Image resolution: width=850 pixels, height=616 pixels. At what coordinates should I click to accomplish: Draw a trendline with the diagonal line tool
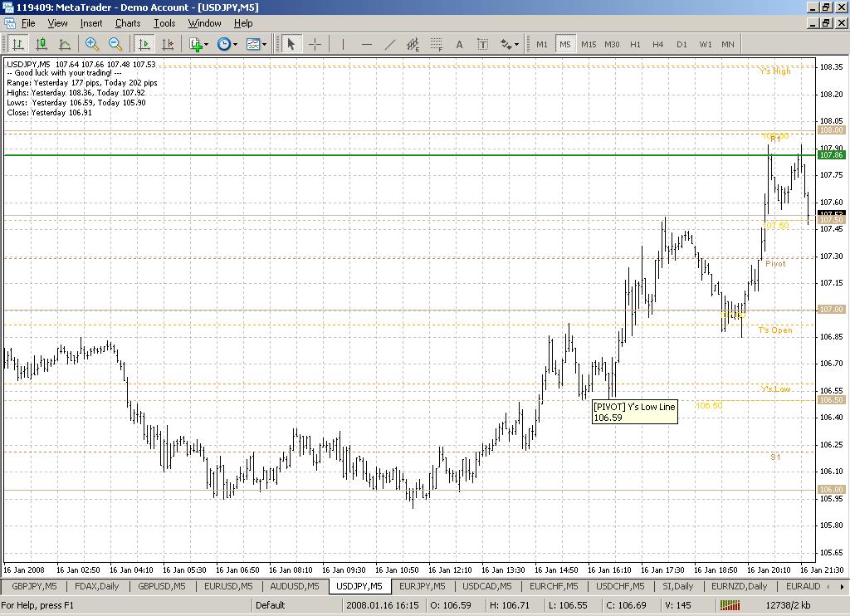tap(390, 44)
